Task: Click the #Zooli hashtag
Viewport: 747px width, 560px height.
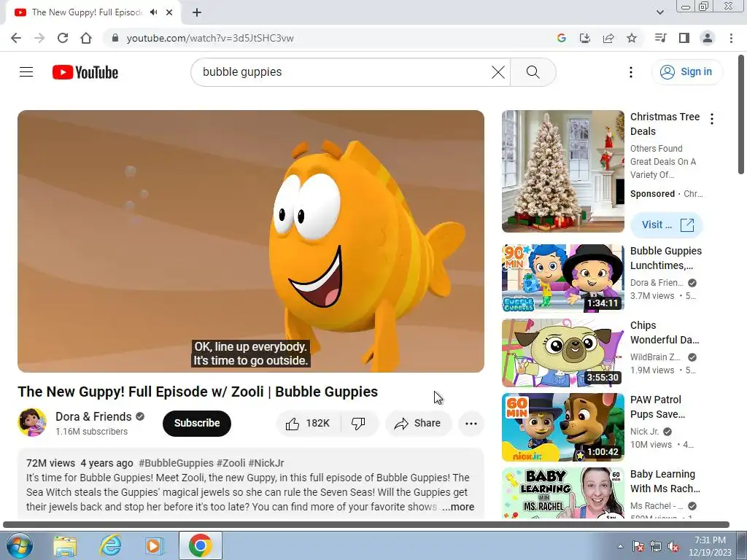Action: click(231, 463)
